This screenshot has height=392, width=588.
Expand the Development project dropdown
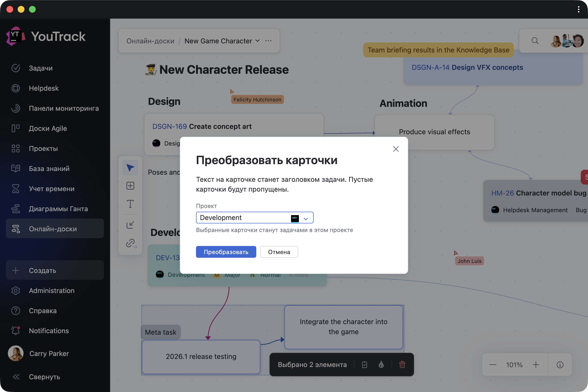click(x=306, y=218)
